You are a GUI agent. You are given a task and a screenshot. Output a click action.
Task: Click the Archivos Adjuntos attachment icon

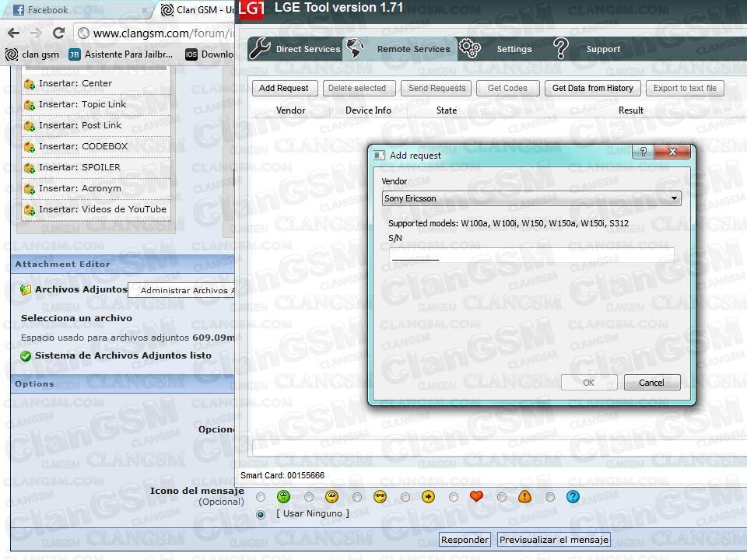coord(26,289)
